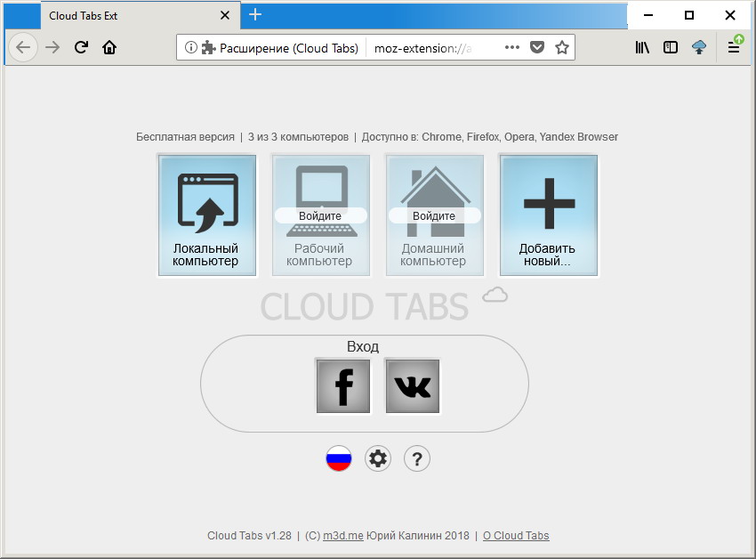Open the Library bookmarks icon
Screen dimensions: 756x559
642,47
